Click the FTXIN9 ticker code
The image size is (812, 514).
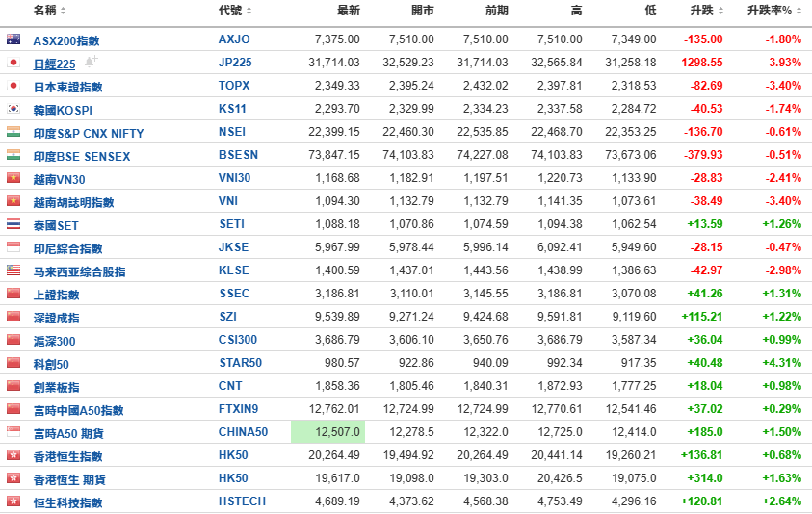238,409
